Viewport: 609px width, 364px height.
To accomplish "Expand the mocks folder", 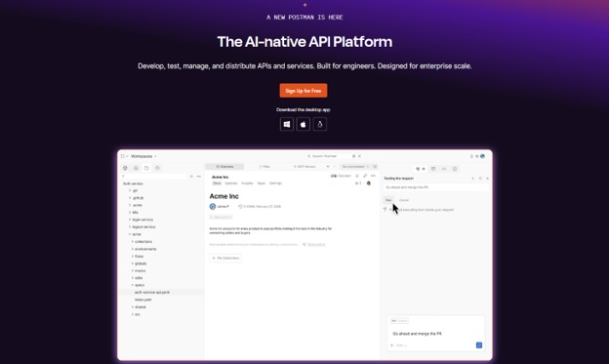I will (133, 270).
